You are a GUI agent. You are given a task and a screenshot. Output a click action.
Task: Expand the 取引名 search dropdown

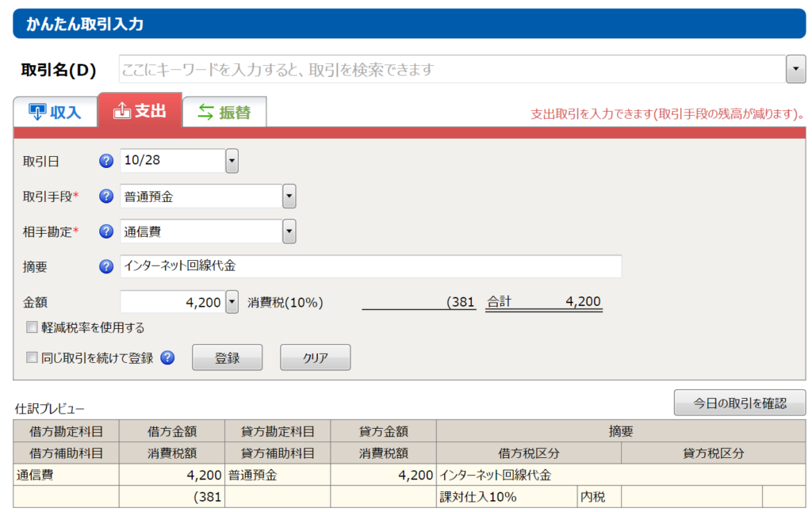(x=795, y=69)
